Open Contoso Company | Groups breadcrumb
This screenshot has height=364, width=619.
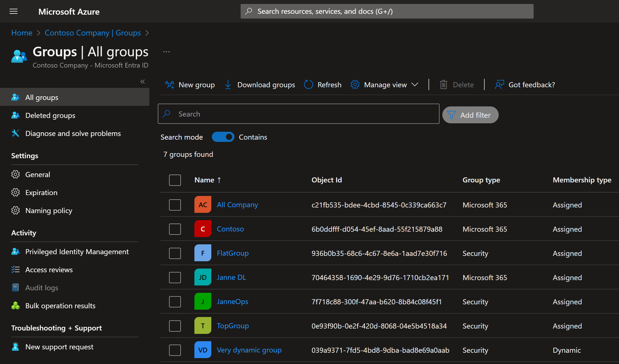[93, 33]
